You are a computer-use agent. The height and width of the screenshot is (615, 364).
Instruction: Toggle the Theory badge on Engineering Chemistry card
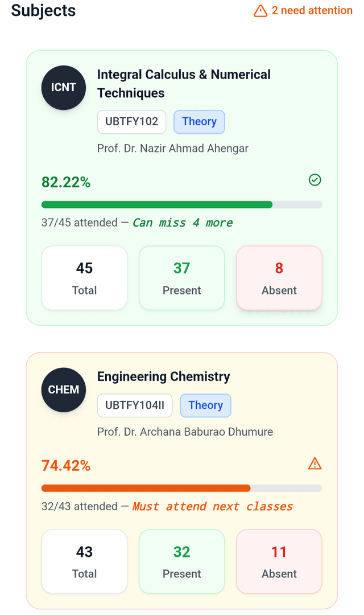[205, 405]
